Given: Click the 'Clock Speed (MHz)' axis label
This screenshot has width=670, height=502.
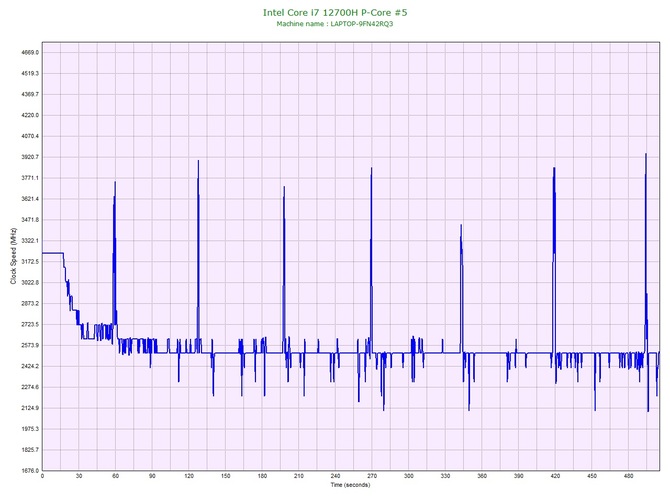Looking at the screenshot, I should point(14,256).
